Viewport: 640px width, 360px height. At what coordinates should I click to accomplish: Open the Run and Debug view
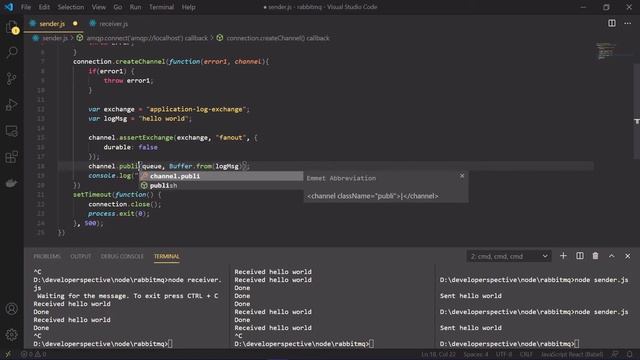click(12, 104)
